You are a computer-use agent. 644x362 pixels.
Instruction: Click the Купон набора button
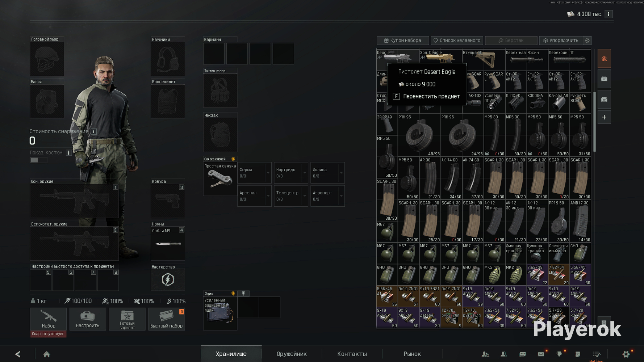tap(403, 41)
